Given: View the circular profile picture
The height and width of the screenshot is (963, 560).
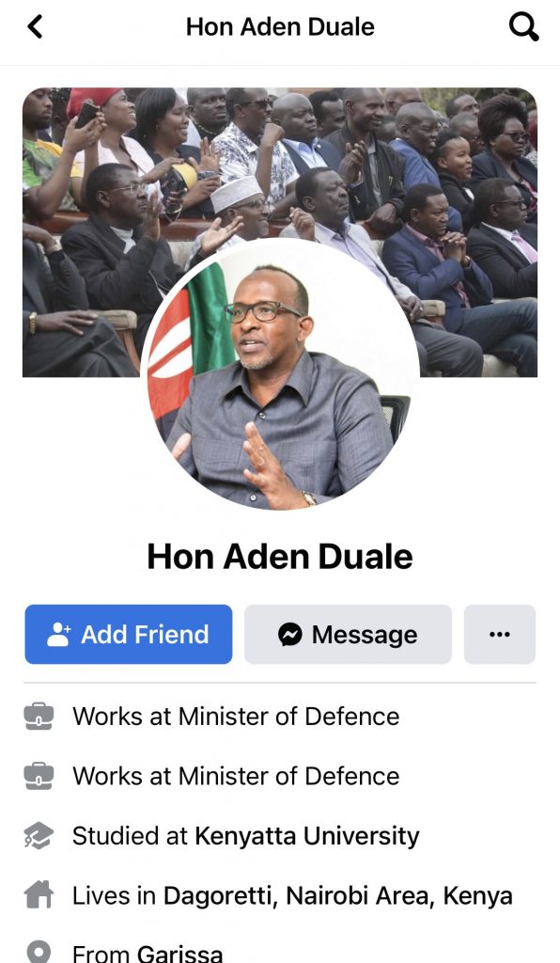Looking at the screenshot, I should [280, 376].
